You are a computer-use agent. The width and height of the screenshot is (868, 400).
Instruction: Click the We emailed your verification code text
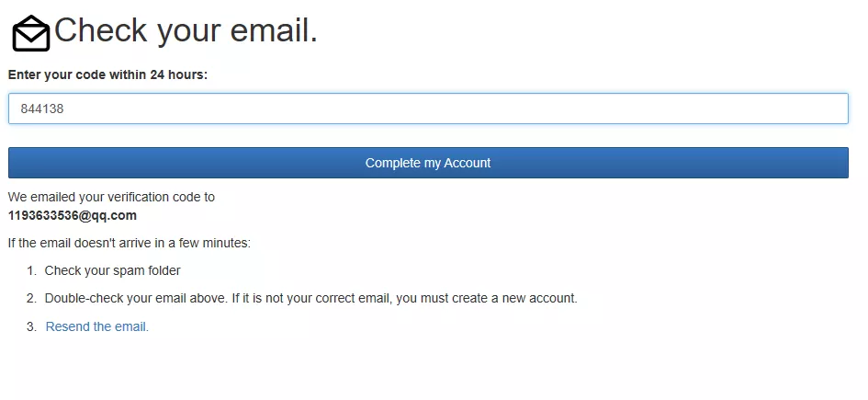tap(111, 197)
